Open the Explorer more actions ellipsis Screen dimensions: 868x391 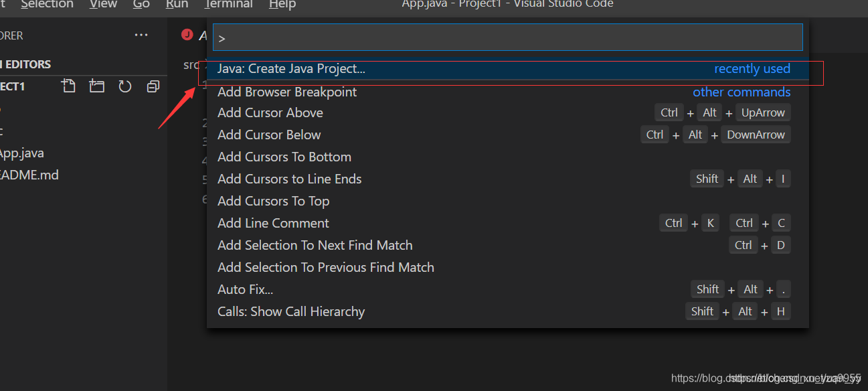[141, 35]
